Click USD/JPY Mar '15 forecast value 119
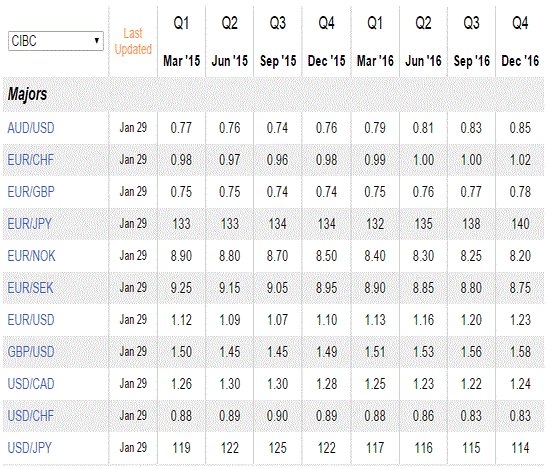This screenshot has width=548, height=470. point(181,448)
